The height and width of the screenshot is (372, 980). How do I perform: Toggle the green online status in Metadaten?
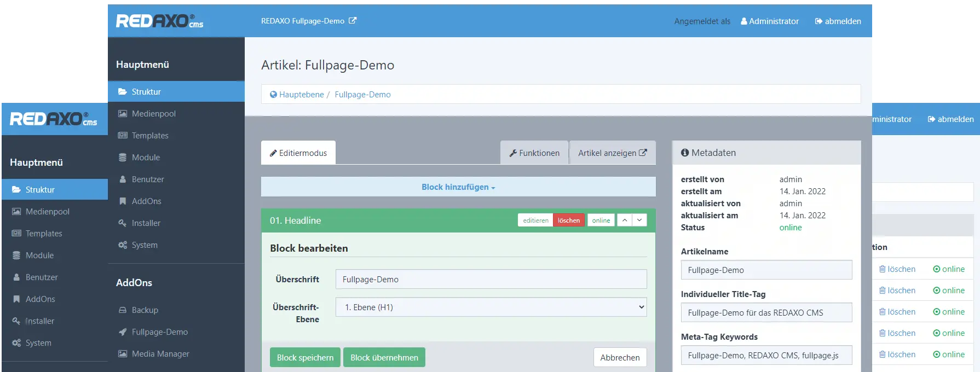790,228
